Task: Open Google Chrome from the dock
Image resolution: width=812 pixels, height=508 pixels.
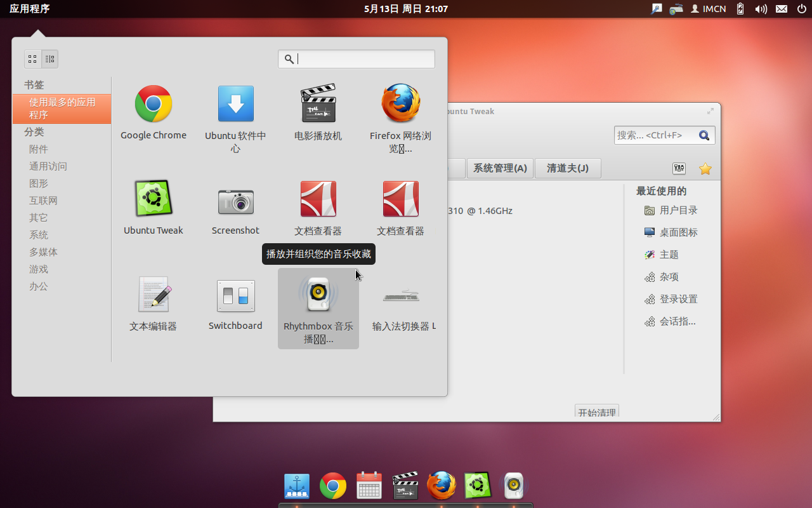Action: pyautogui.click(x=333, y=486)
